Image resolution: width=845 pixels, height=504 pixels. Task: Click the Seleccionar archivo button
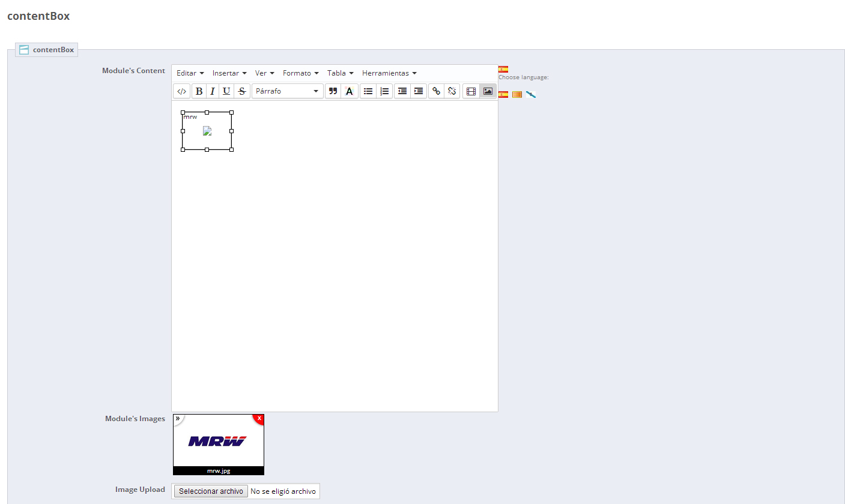coord(211,491)
